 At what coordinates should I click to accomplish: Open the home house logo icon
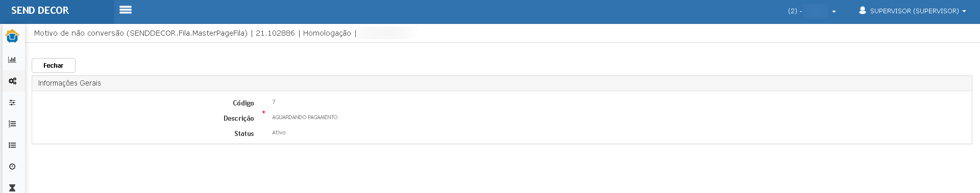coord(12,36)
